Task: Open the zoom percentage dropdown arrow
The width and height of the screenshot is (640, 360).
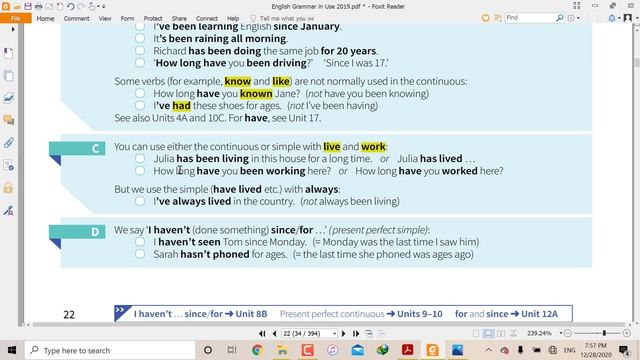Action: (x=561, y=333)
